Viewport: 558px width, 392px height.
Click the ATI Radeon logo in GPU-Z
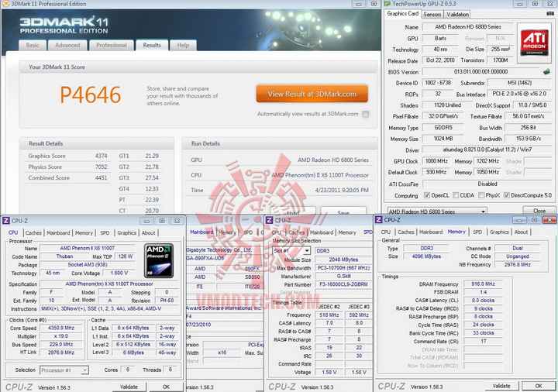[x=534, y=43]
